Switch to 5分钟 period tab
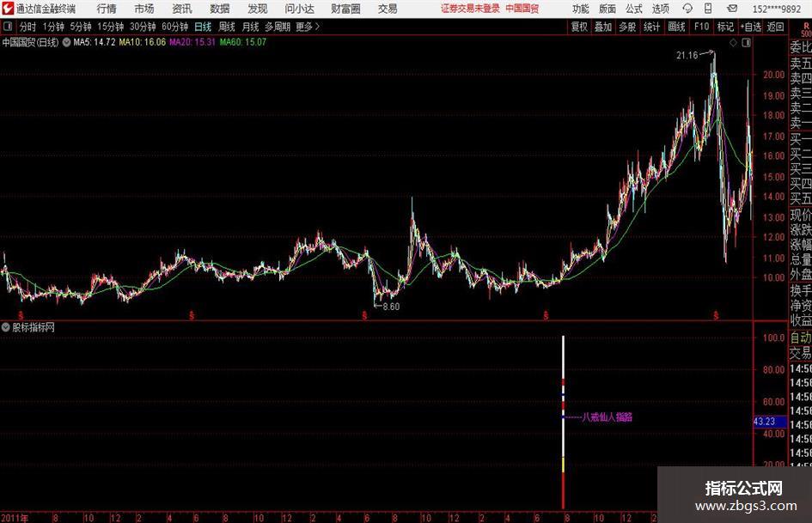Image resolution: width=812 pixels, height=523 pixels. click(x=81, y=27)
